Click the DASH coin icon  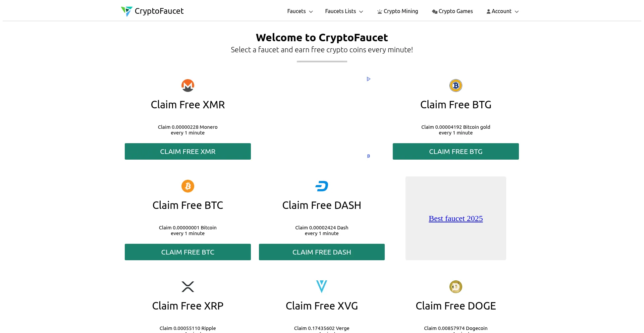321,186
